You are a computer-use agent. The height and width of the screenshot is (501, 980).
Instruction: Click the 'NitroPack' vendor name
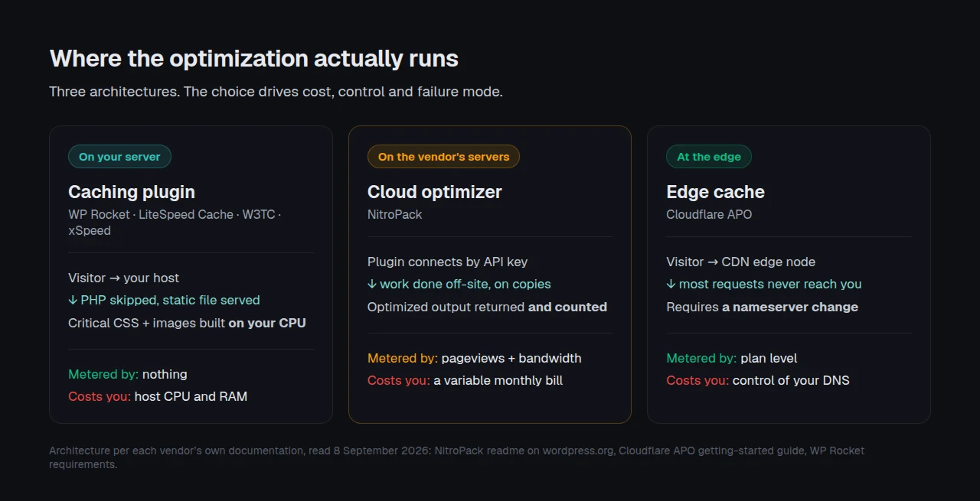(395, 214)
